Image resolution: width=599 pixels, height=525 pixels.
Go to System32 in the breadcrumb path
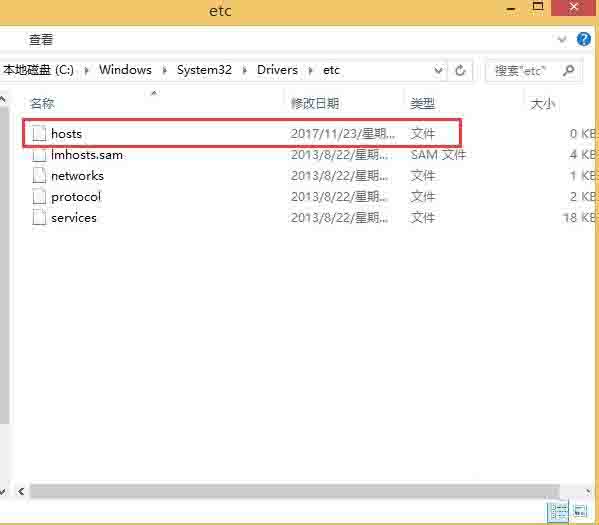pos(204,70)
